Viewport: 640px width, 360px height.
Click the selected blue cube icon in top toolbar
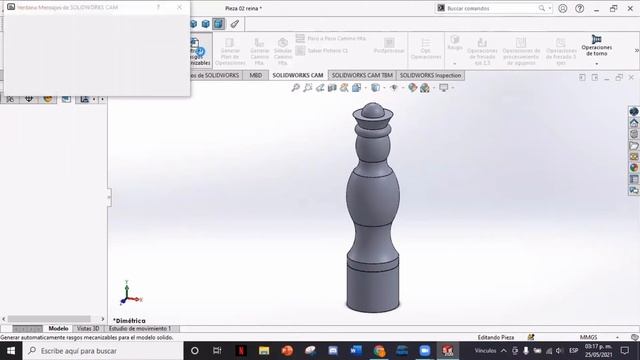tap(218, 24)
